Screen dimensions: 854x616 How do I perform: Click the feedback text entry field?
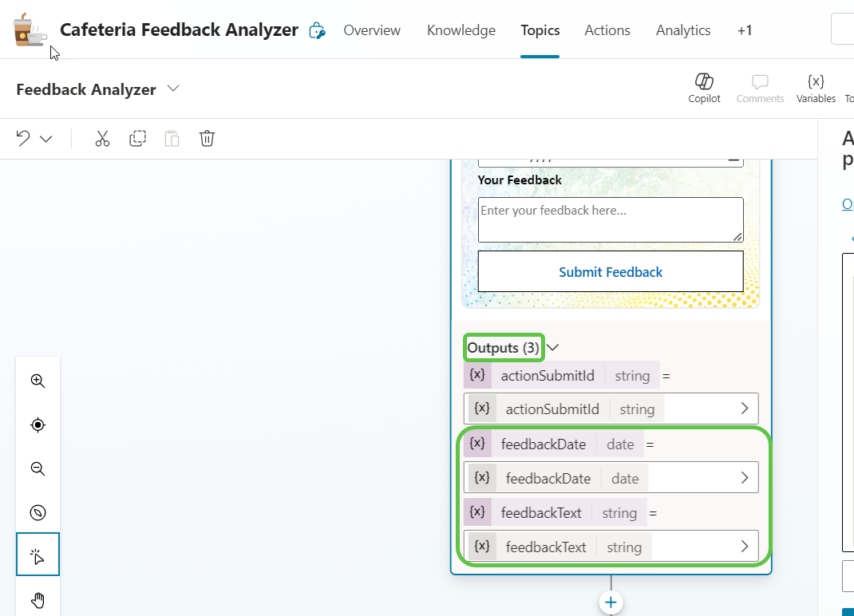point(610,219)
